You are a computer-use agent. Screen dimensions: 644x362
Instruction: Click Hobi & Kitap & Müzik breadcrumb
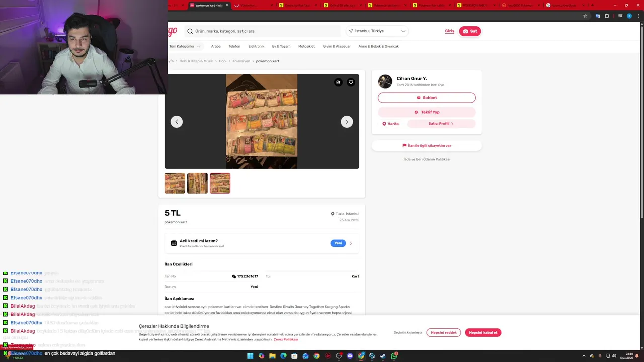tap(196, 61)
